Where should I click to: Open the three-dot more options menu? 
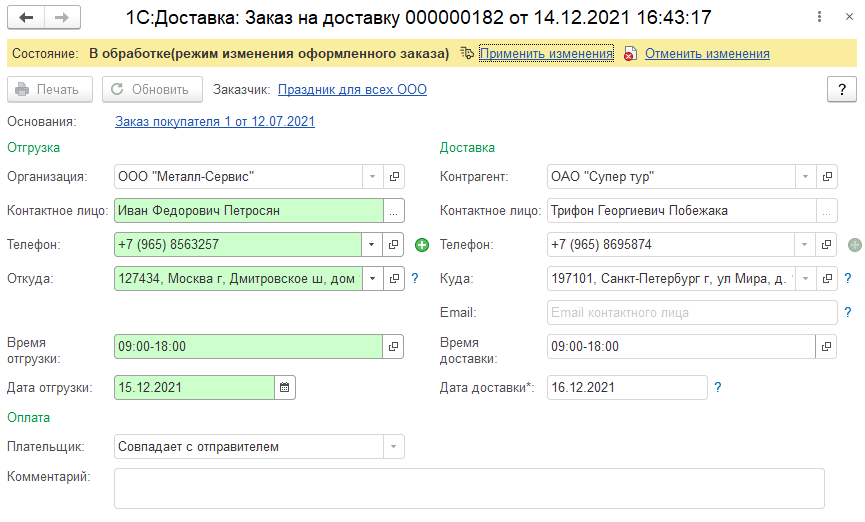pyautogui.click(x=819, y=17)
